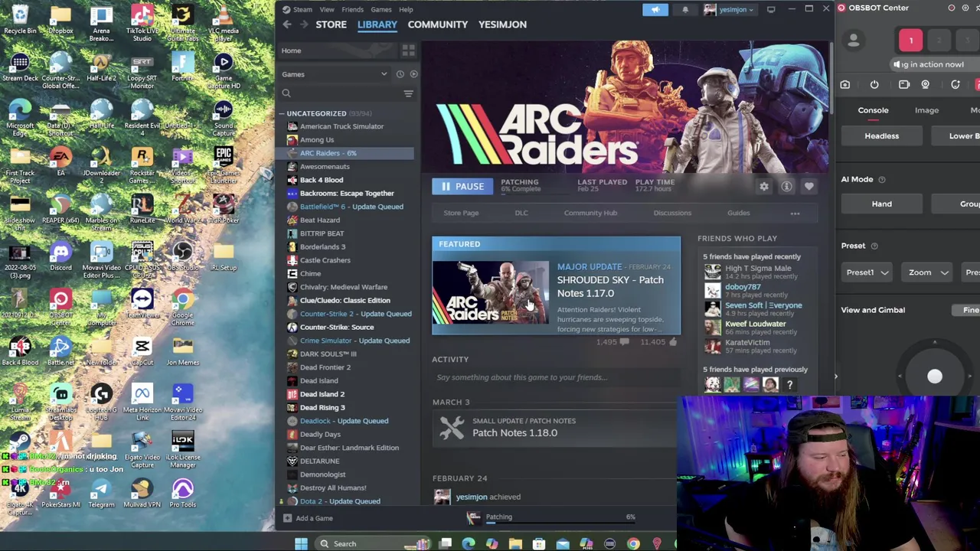980x551 pixels.
Task: Pause ARC Raiders patching
Action: (462, 187)
